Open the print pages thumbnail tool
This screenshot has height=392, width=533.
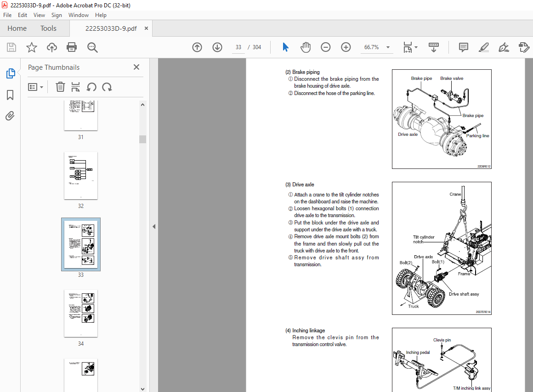point(75,87)
